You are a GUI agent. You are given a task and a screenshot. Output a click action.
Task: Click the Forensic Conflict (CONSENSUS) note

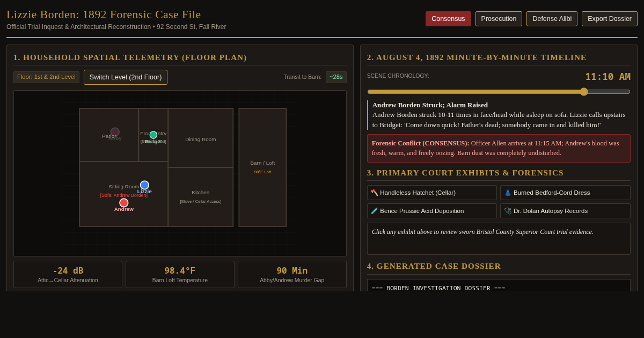point(499,148)
